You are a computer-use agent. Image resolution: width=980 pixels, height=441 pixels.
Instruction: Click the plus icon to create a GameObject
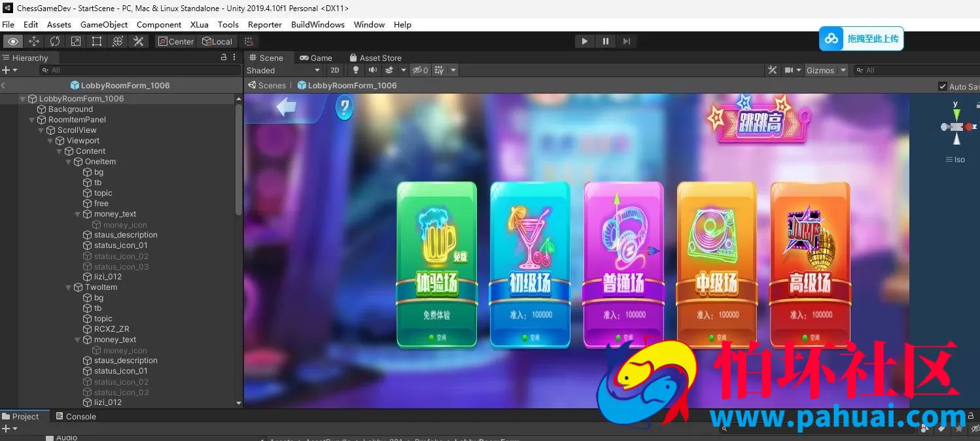(6, 70)
